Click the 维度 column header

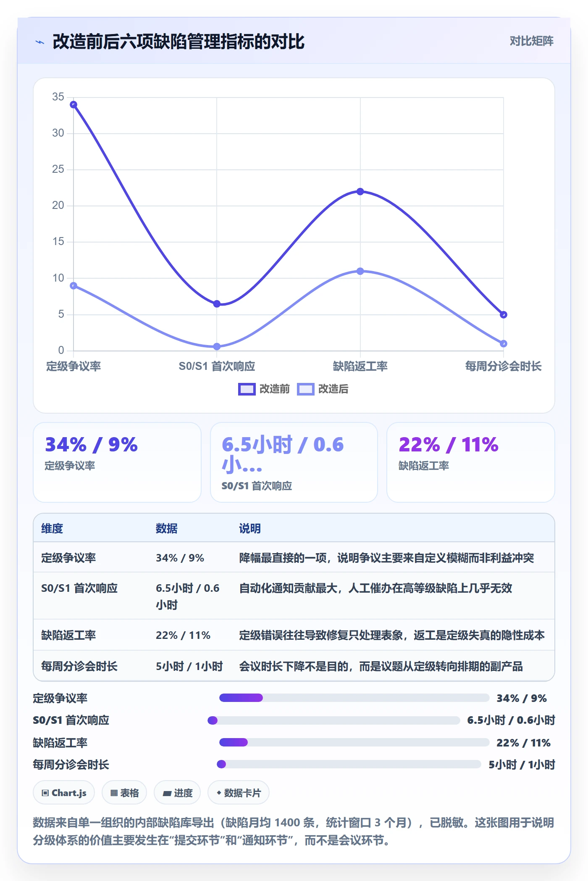52,528
